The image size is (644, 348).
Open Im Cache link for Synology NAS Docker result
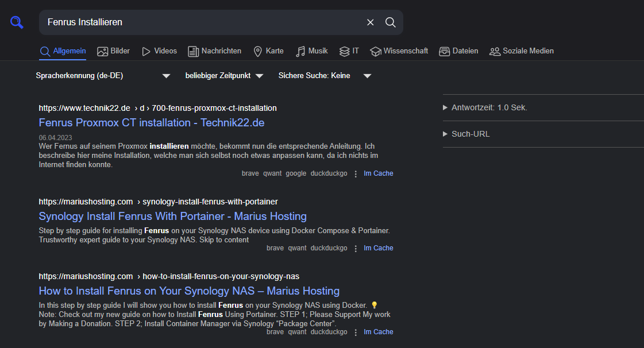tap(378, 332)
